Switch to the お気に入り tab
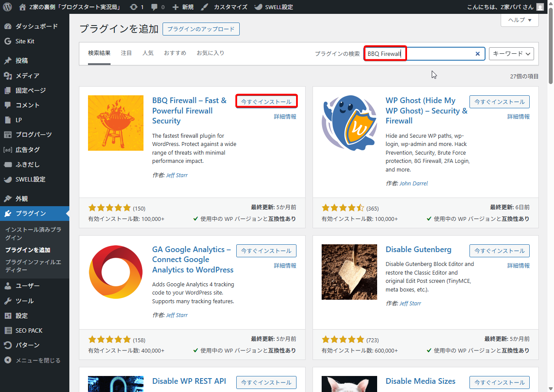This screenshot has width=554, height=392. point(211,53)
